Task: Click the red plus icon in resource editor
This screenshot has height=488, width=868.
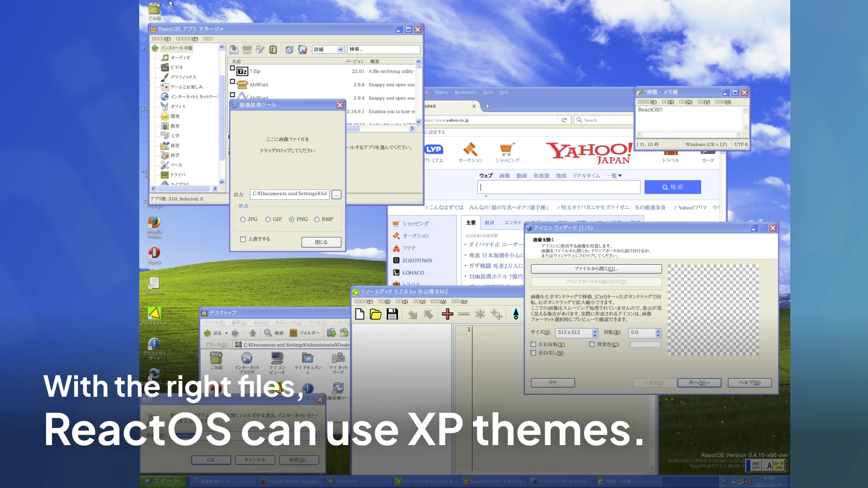Action: [448, 314]
